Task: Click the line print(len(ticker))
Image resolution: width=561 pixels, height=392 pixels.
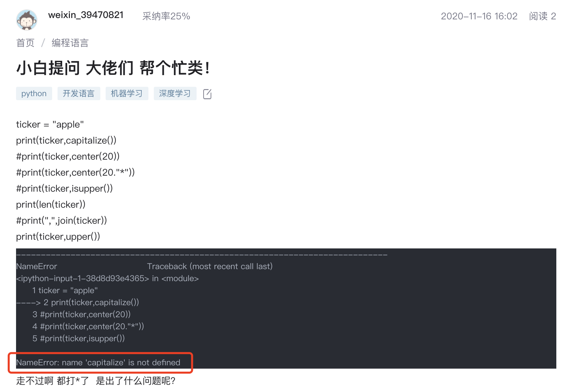Action: (x=51, y=205)
